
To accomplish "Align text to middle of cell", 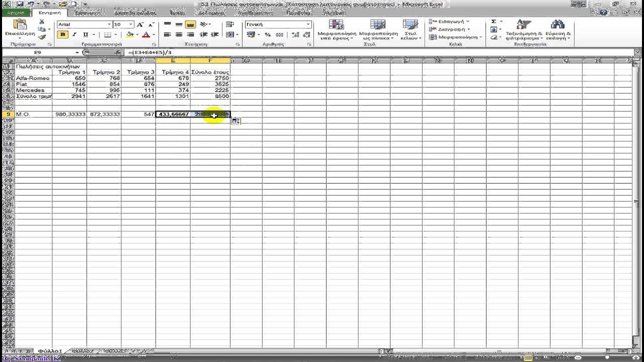I will [x=179, y=24].
